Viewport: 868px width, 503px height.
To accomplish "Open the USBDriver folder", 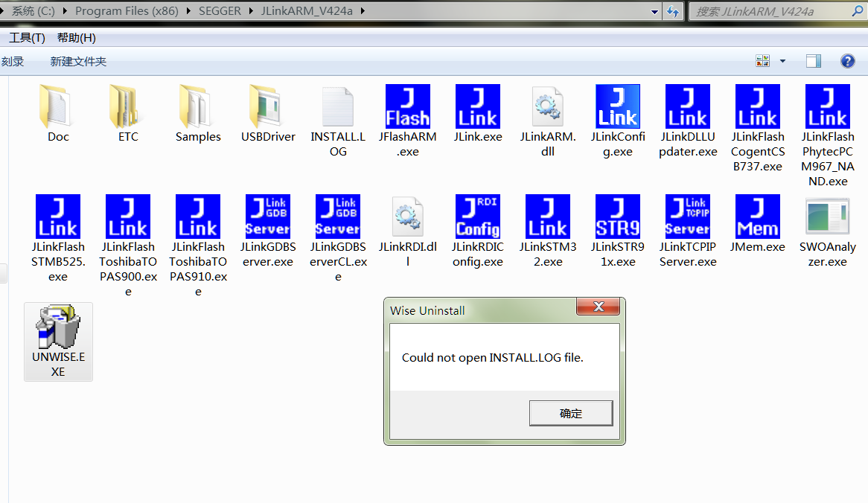I will (267, 106).
